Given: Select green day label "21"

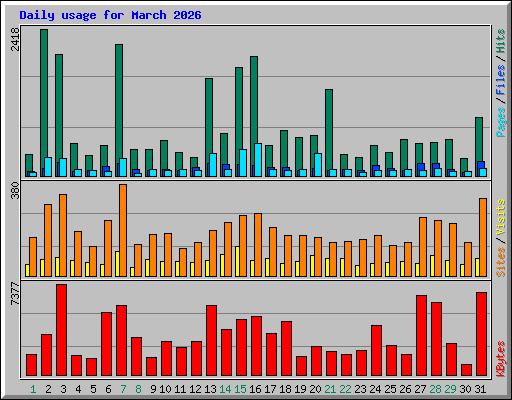Looking at the screenshot, I should coord(330,389).
